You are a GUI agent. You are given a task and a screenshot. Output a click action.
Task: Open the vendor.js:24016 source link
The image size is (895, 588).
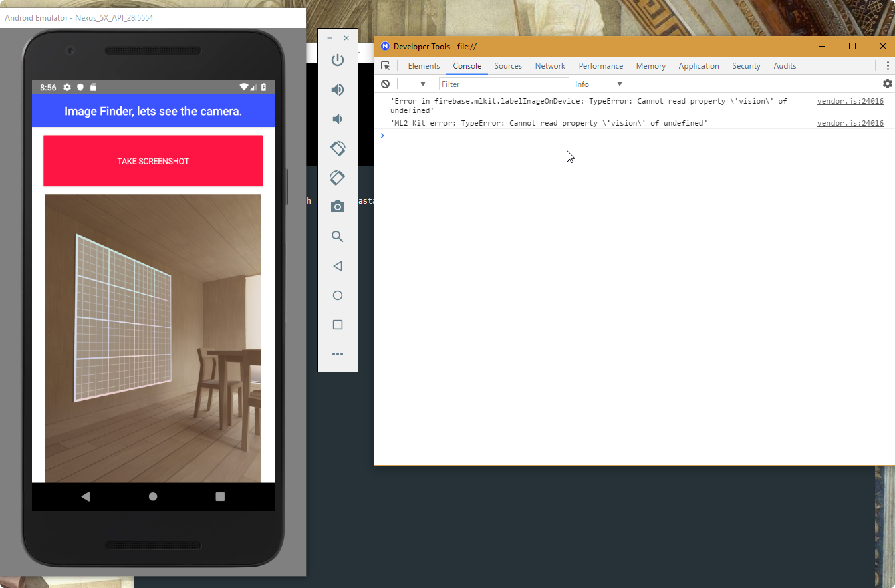tap(850, 101)
